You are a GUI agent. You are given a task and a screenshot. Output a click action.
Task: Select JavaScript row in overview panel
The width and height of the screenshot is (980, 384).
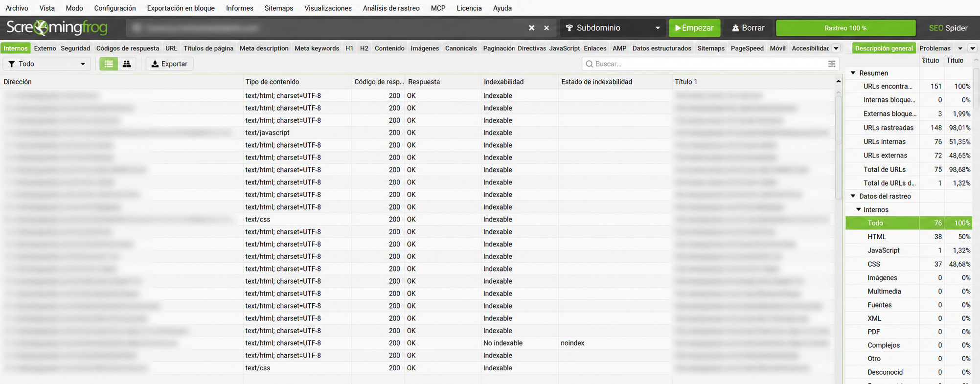click(x=909, y=250)
